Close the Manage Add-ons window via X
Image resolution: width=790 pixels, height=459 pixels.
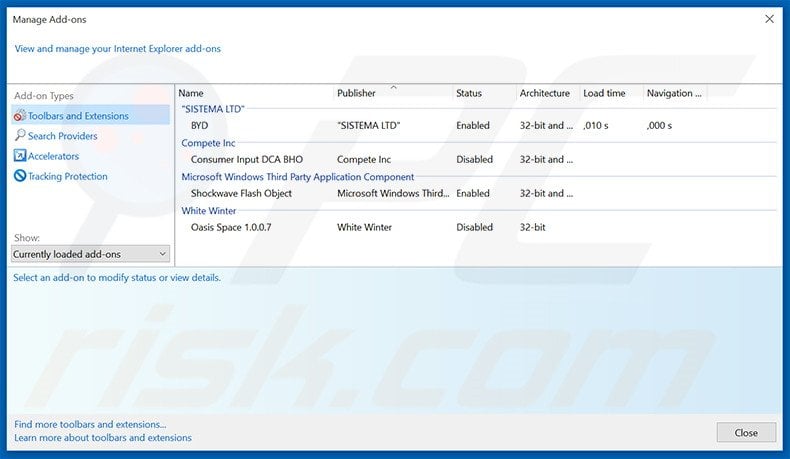point(769,19)
